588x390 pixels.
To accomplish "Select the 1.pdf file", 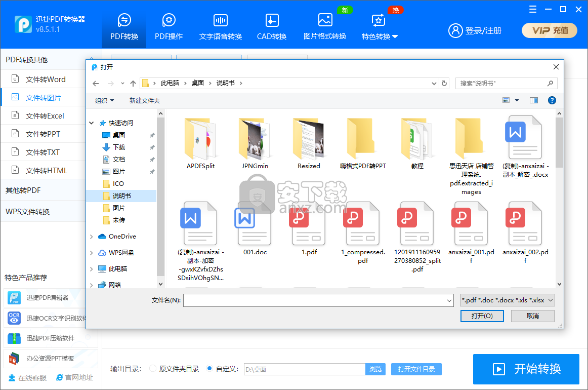I will coord(309,229).
